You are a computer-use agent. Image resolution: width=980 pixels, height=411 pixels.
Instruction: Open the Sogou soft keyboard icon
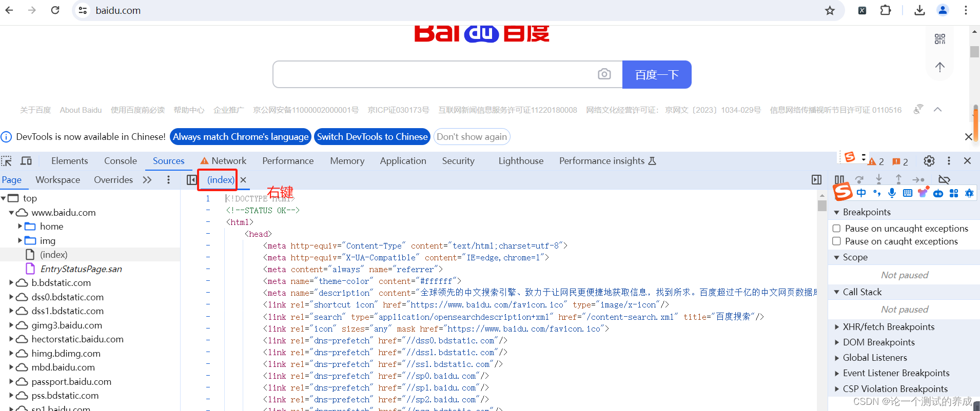coord(908,193)
